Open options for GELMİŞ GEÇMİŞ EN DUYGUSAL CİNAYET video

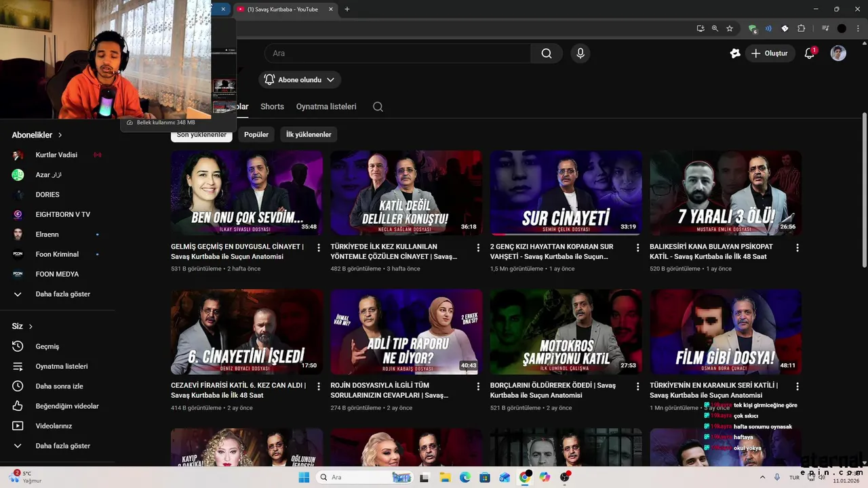[319, 248]
